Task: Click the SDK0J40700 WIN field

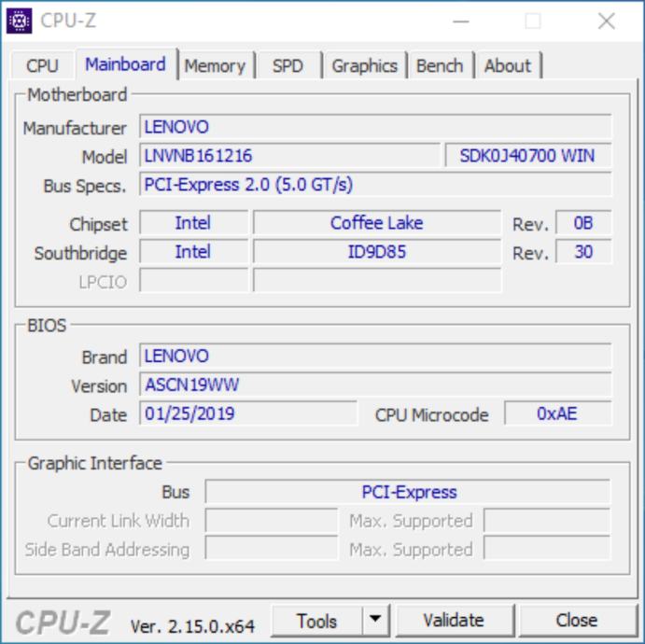Action: 528,156
